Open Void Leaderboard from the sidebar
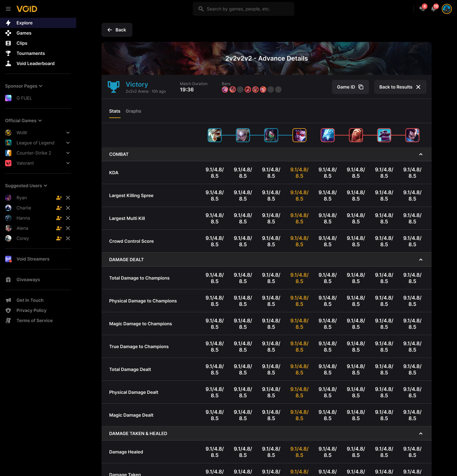The width and height of the screenshot is (457, 476). coord(35,63)
